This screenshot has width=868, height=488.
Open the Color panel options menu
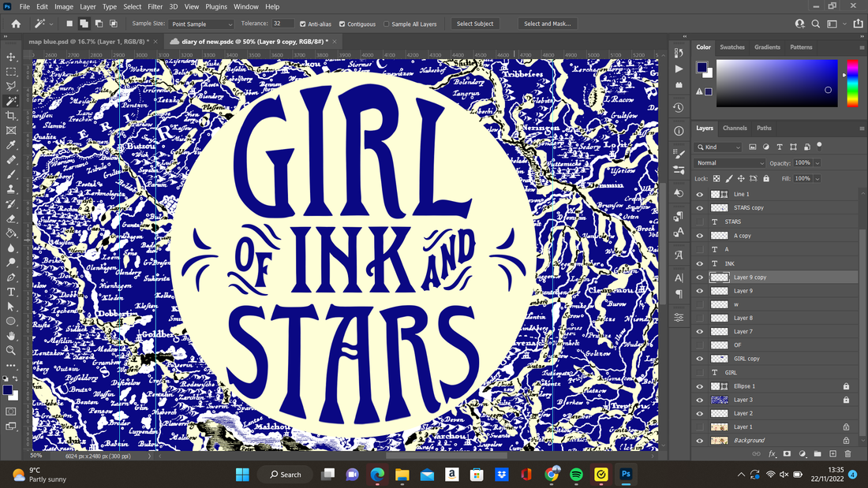862,47
